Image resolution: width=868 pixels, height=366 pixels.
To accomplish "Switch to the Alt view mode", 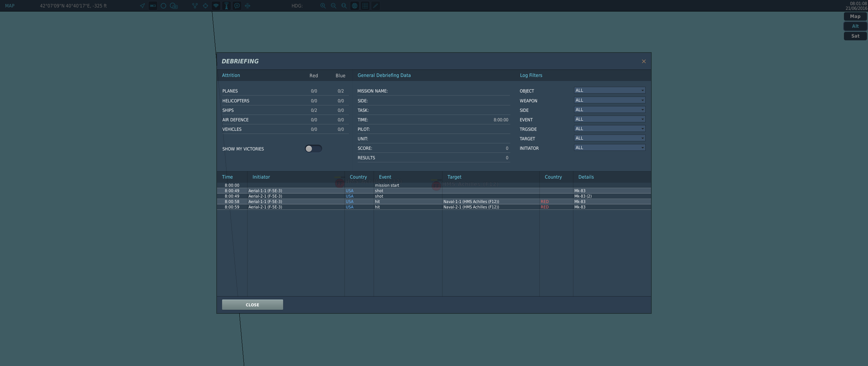I will tap(855, 26).
